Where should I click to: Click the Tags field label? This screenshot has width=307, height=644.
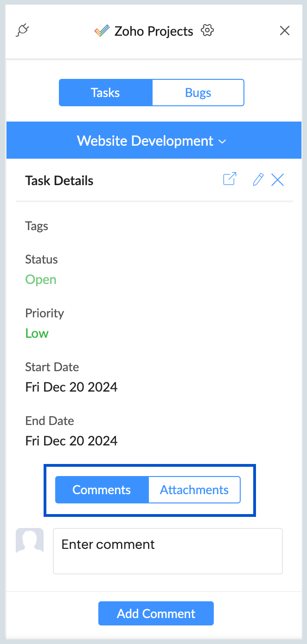coord(37,226)
